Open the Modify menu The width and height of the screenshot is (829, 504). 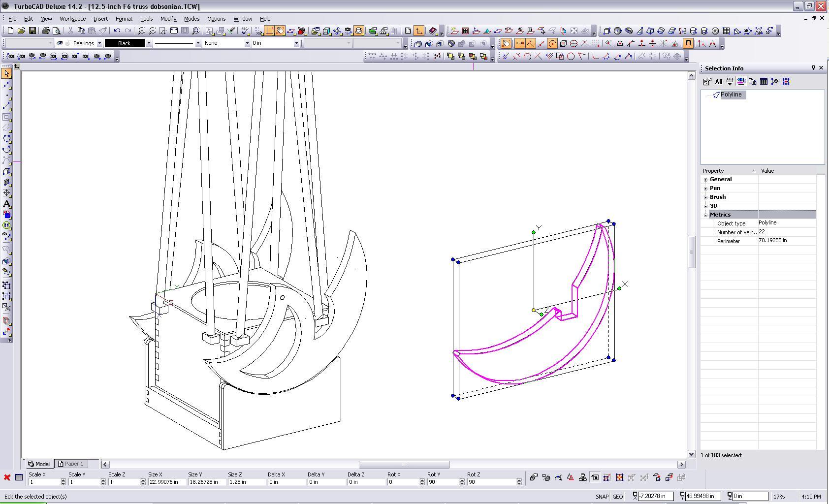[168, 19]
